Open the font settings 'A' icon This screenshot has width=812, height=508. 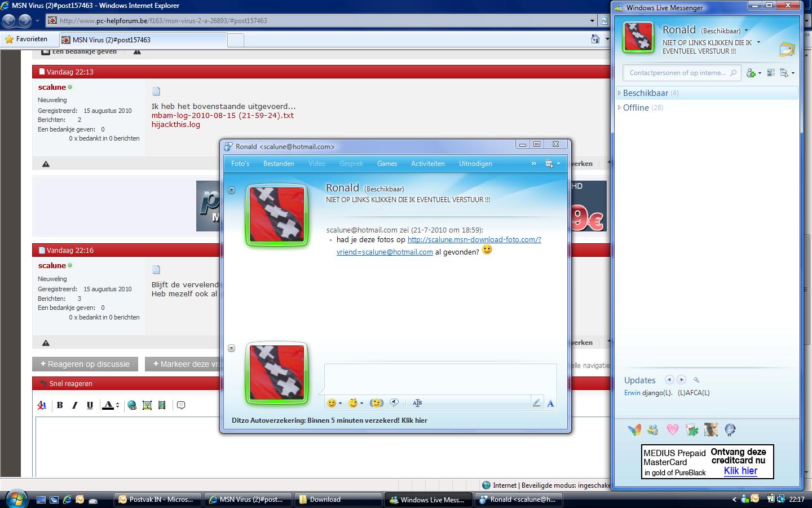click(550, 403)
